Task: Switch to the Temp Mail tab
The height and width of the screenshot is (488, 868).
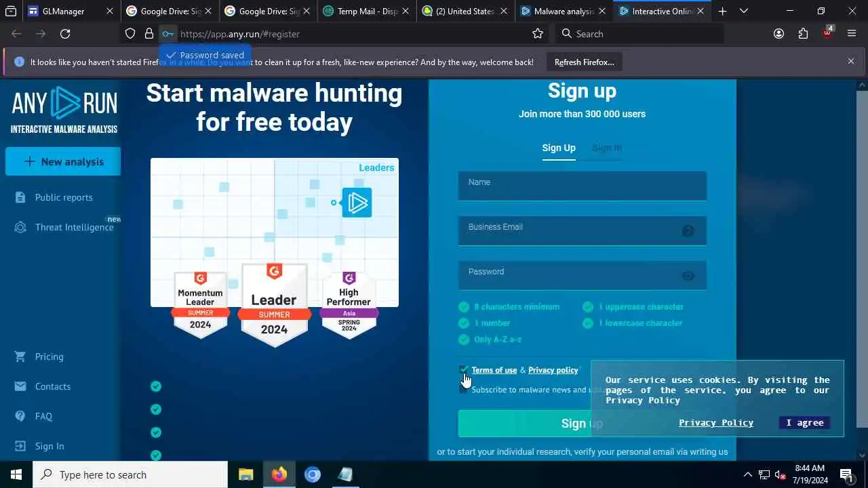Action: [x=367, y=11]
